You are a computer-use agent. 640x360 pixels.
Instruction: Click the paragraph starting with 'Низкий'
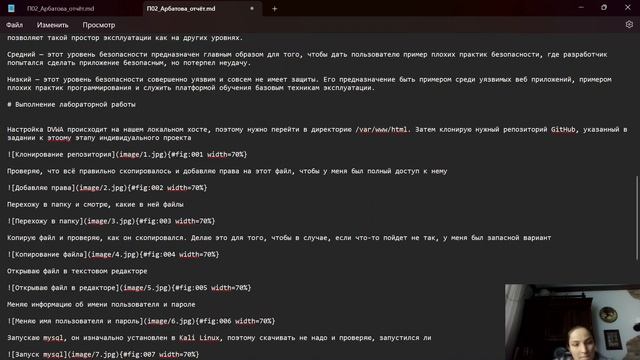[x=309, y=84]
